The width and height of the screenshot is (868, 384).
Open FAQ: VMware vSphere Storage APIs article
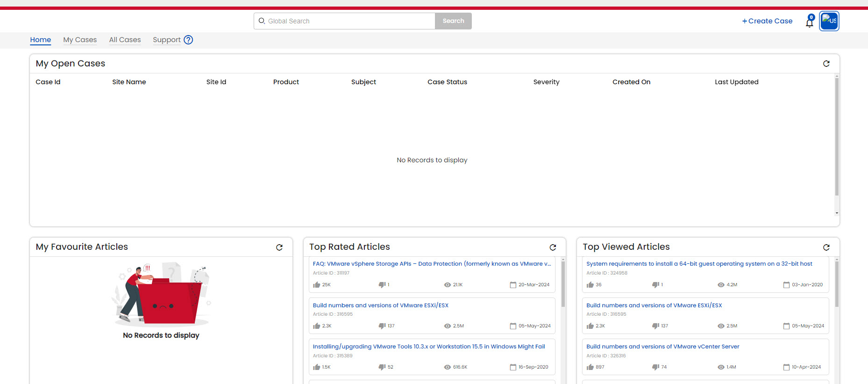432,264
